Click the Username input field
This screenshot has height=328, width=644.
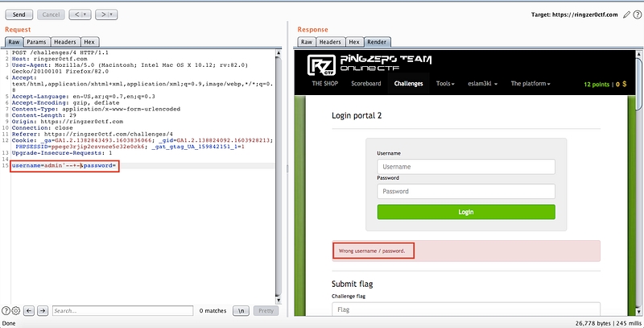point(466,167)
